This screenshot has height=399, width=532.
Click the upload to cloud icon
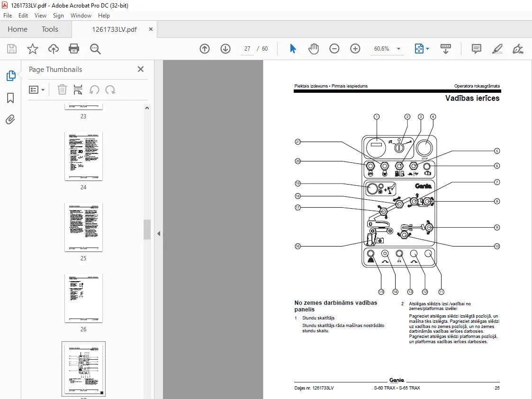tap(53, 49)
